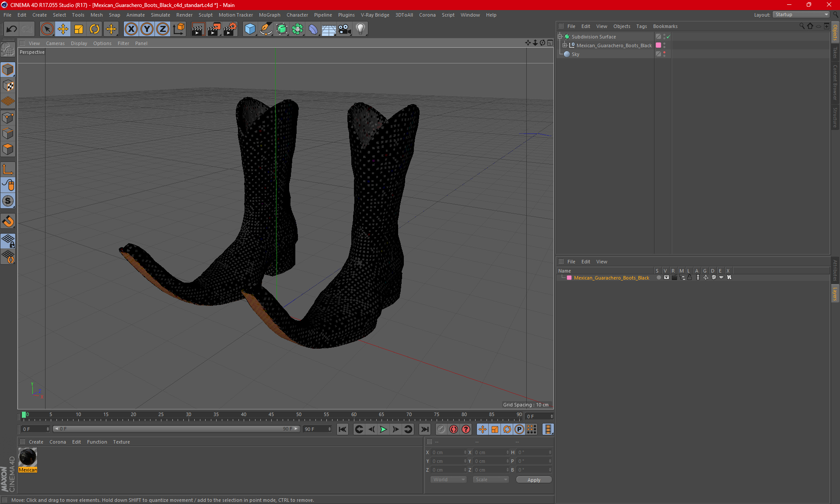This screenshot has height=504, width=840.
Task: Select the Rotate tool
Action: [94, 29]
